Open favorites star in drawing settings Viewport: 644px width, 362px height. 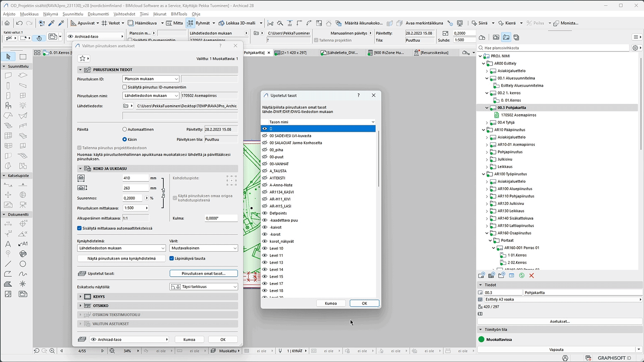(84, 58)
